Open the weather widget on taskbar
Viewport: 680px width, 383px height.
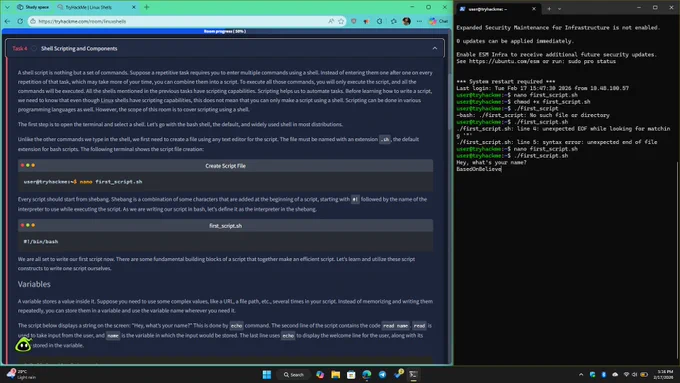22,374
